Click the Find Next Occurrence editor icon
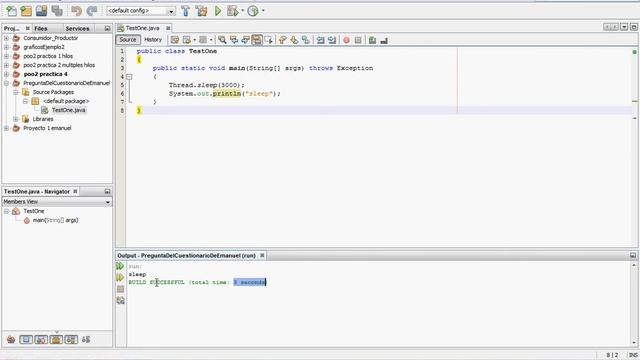Viewport: 640px width, 360px height. [x=245, y=40]
